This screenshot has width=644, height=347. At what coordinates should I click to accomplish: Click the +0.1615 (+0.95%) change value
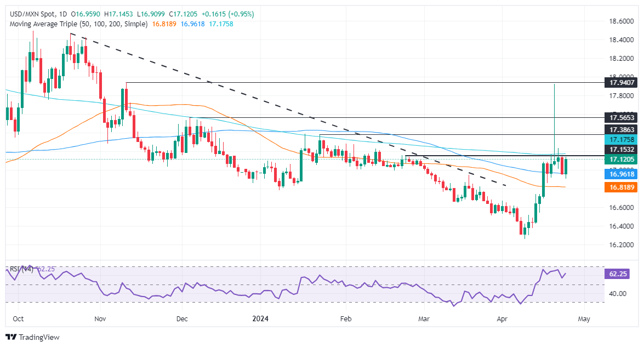click(x=228, y=14)
